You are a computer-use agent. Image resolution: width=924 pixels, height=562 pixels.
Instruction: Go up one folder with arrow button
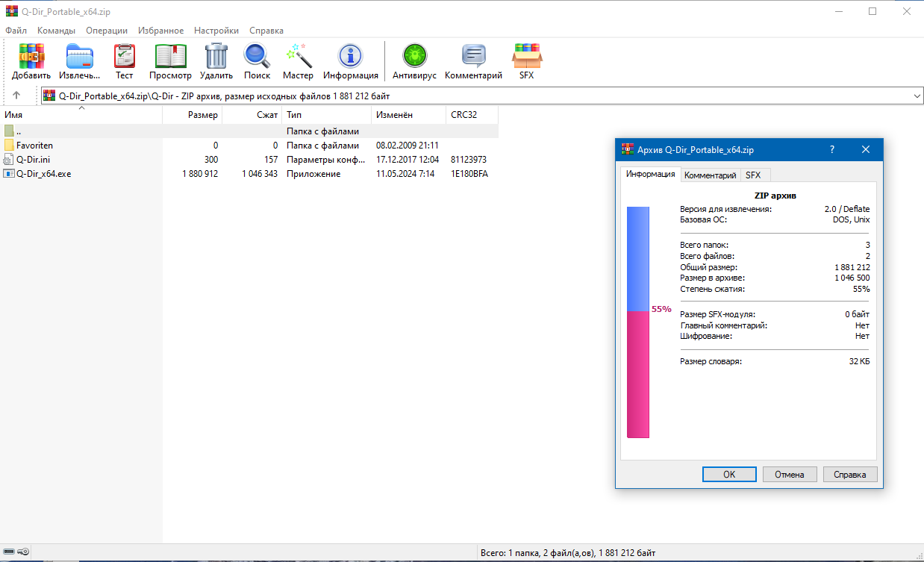coord(16,96)
